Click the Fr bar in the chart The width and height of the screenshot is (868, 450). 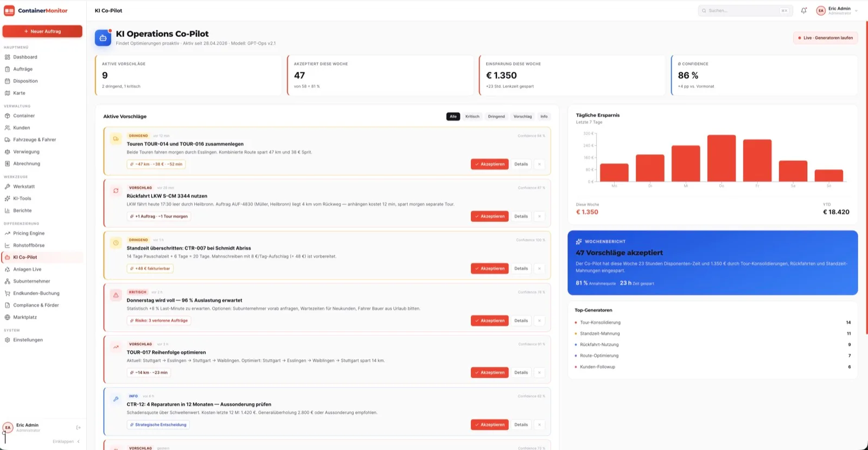[757, 160]
